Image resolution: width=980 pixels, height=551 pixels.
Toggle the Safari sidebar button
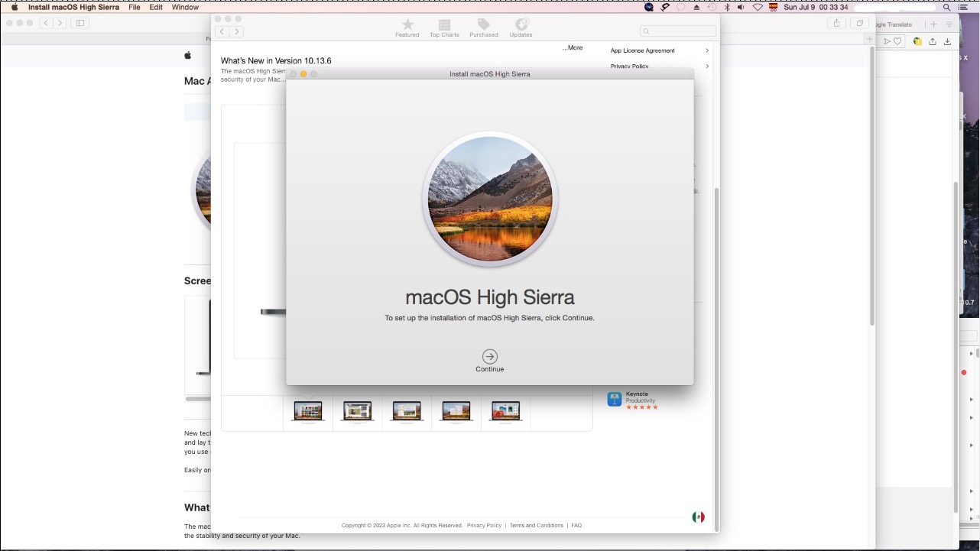pyautogui.click(x=80, y=23)
